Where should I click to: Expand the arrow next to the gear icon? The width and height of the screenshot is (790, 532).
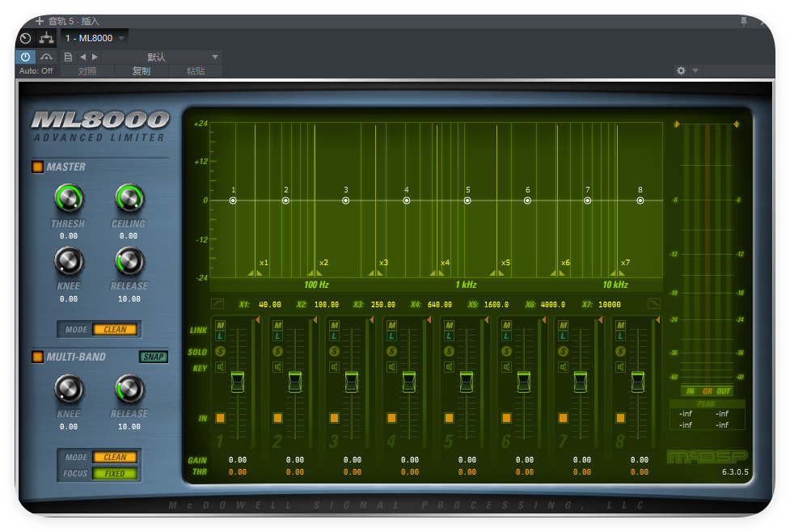(695, 70)
